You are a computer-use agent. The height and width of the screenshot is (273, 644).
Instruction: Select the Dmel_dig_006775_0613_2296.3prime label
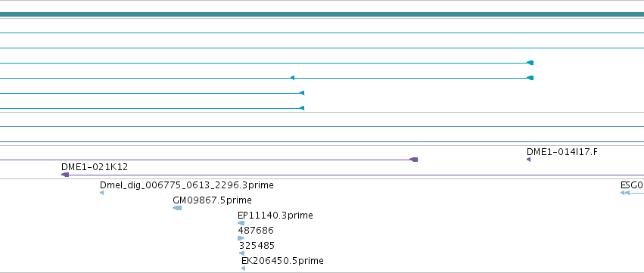tap(187, 185)
